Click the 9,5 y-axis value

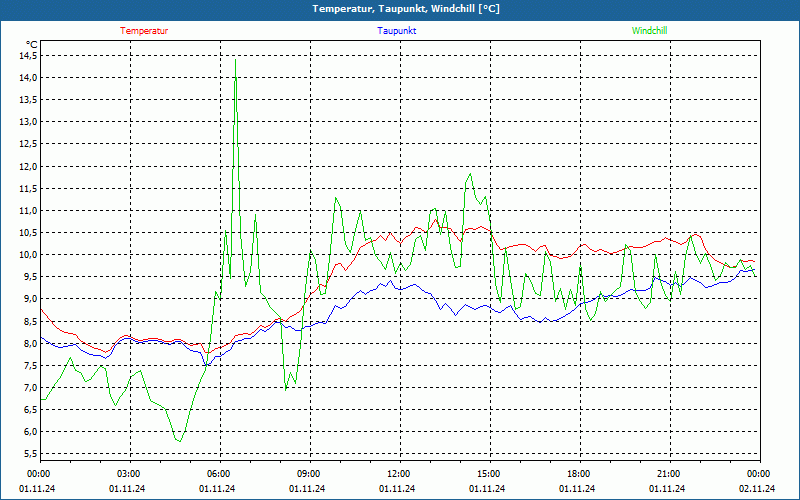coord(31,277)
